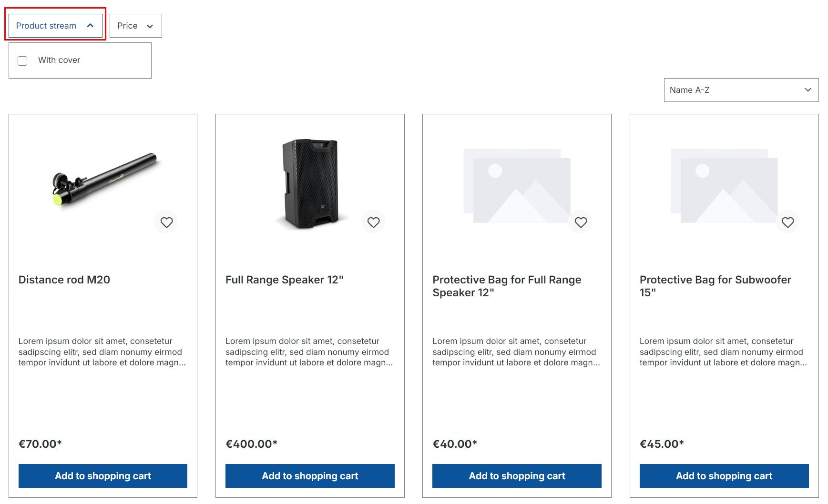
Task: Add Subwoofer 15" bag to shopping cart
Action: point(724,476)
